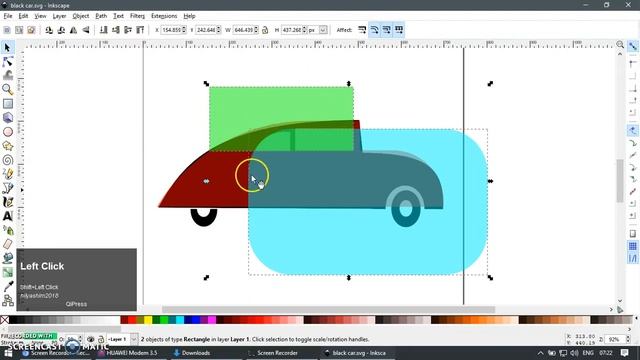Click X position stepper arrows

[x=184, y=30]
